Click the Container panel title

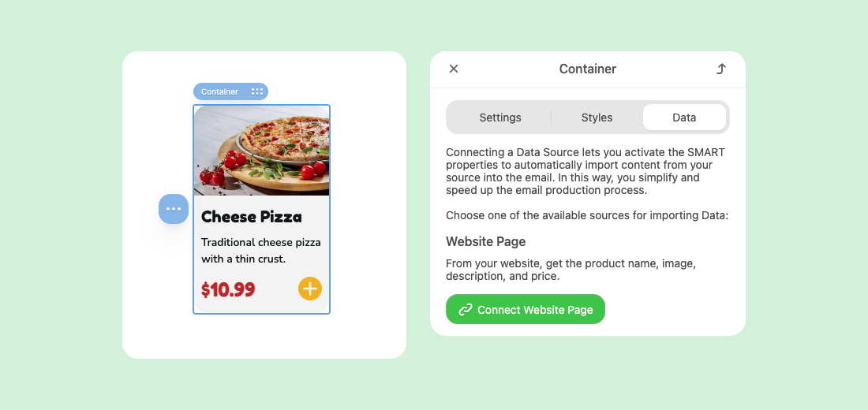pyautogui.click(x=587, y=69)
